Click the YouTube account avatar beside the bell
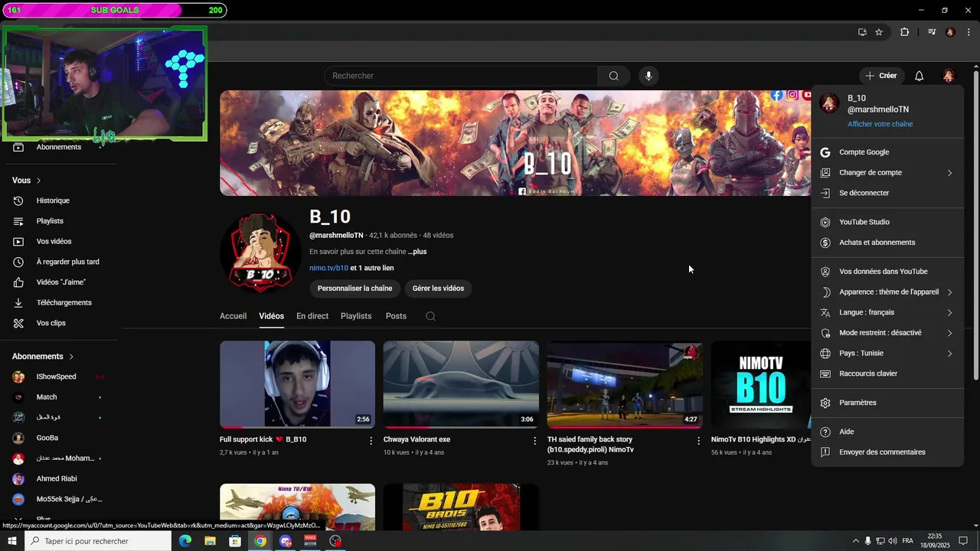Image resolution: width=980 pixels, height=551 pixels. point(948,76)
